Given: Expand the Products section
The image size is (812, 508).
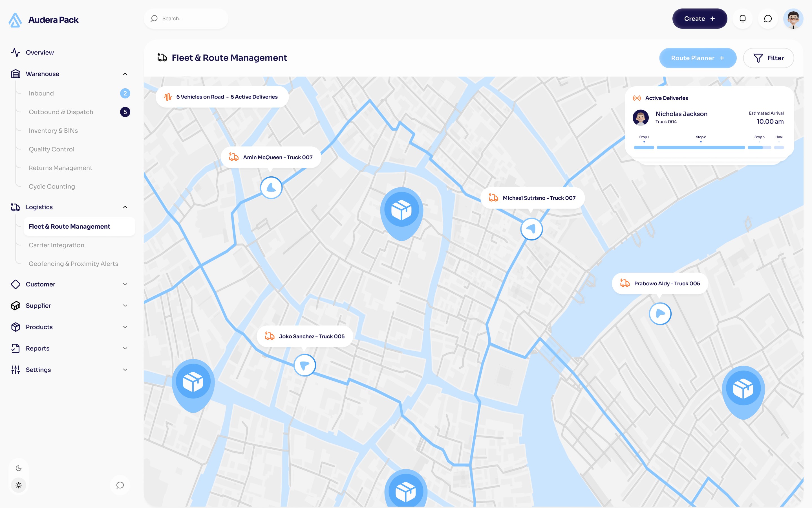Looking at the screenshot, I should tap(125, 327).
